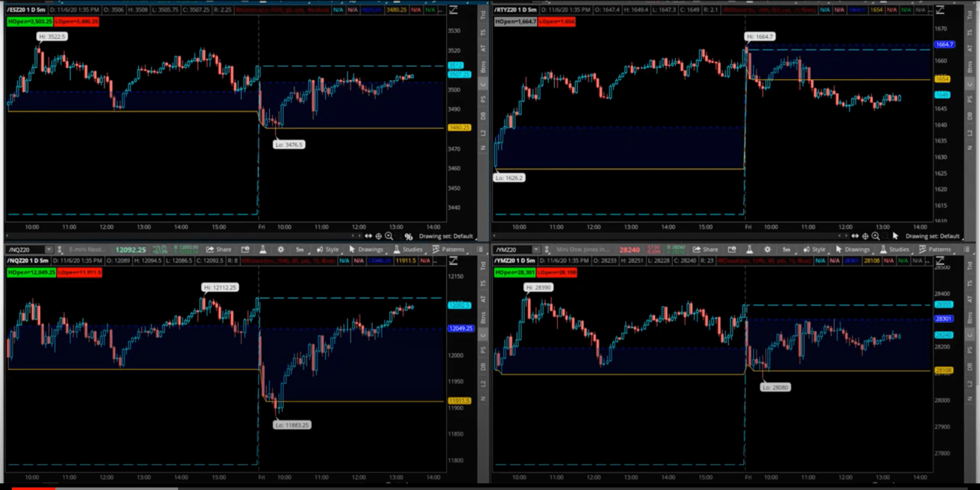Click the 'Hi: 3522.5' label on /ESZ20 chart
The height and width of the screenshot is (490, 980).
click(x=52, y=37)
